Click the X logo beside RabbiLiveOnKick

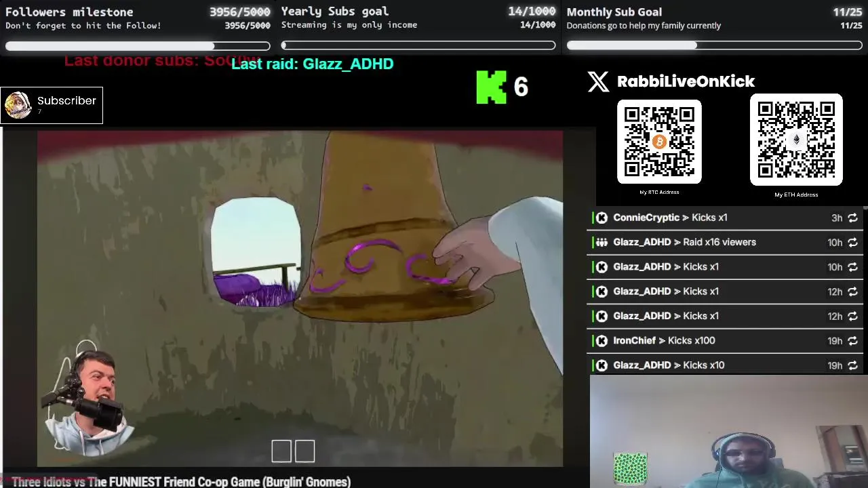click(x=598, y=81)
